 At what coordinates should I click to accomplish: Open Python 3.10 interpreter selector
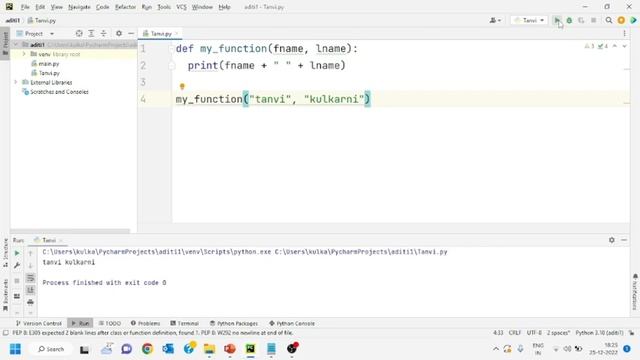[599, 333]
